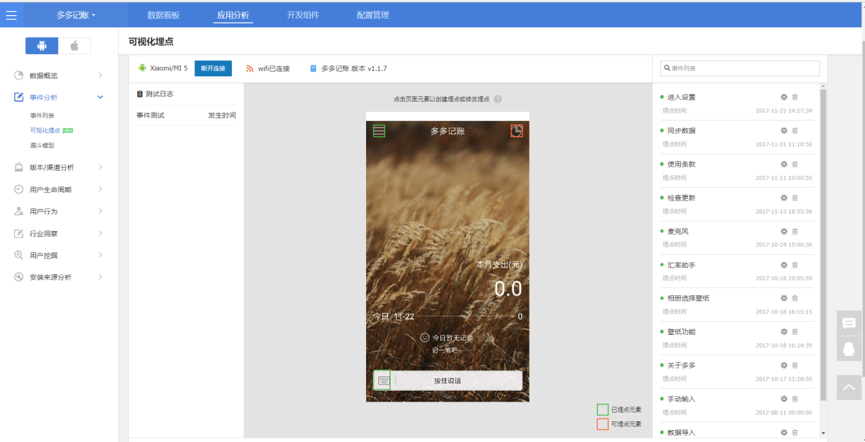Go to the 开发组件 tab

coord(303,15)
